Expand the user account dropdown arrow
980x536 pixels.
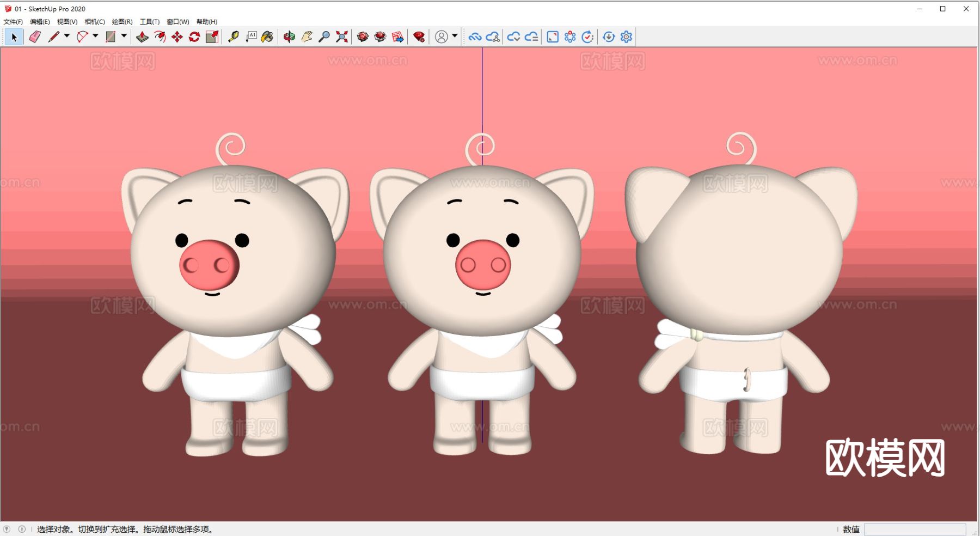tap(455, 36)
